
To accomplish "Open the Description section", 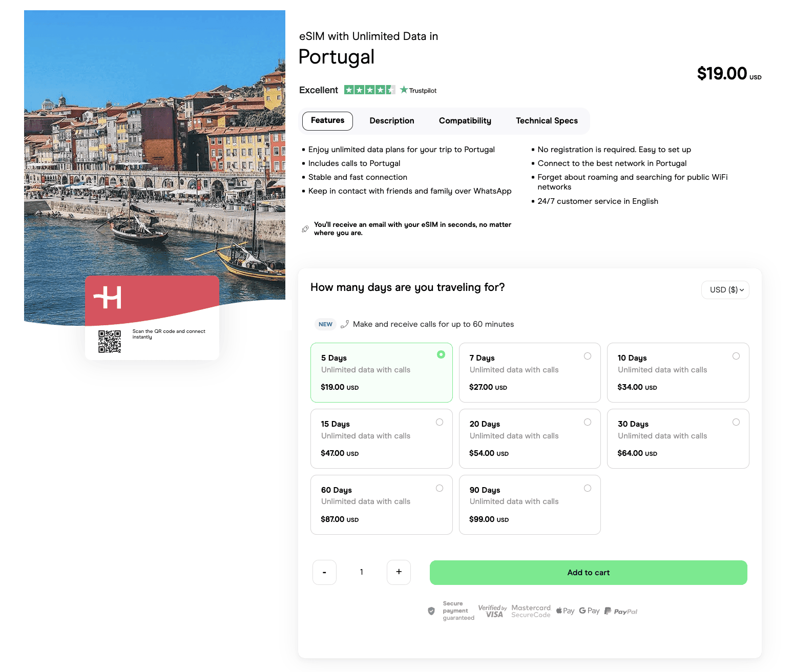I will 391,121.
